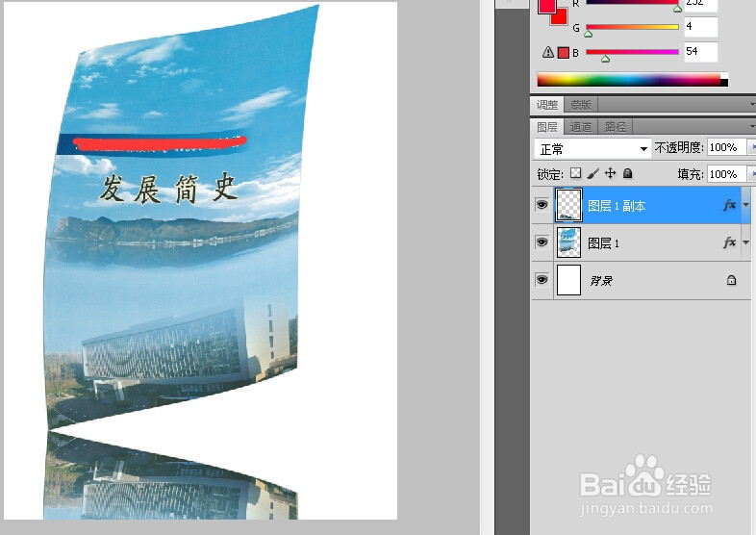The height and width of the screenshot is (535, 756).
Task: Toggle visibility of 背景 layer
Action: pyautogui.click(x=542, y=280)
